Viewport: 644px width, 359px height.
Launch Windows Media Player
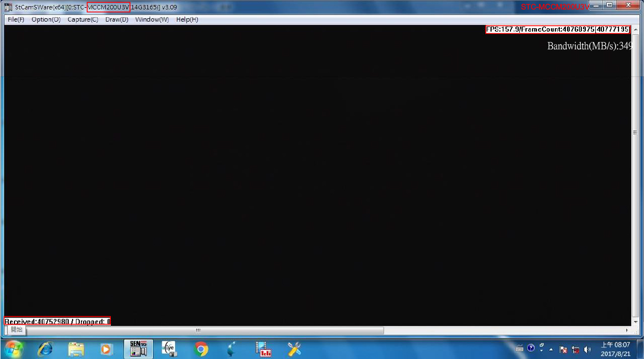pyautogui.click(x=106, y=348)
